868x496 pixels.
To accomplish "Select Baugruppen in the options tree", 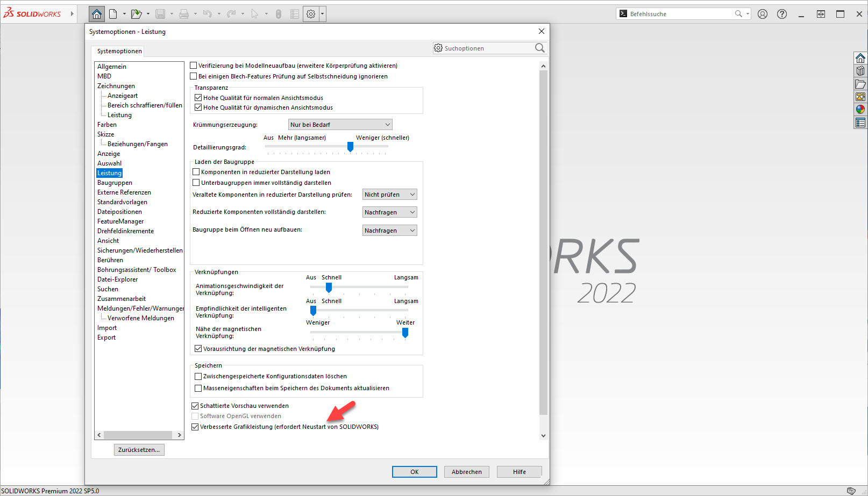I will (x=115, y=183).
